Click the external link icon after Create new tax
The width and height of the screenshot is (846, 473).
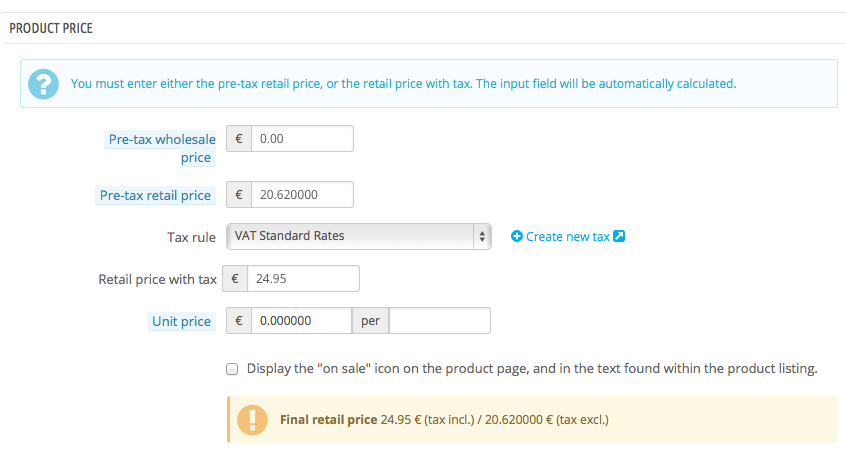pos(619,237)
